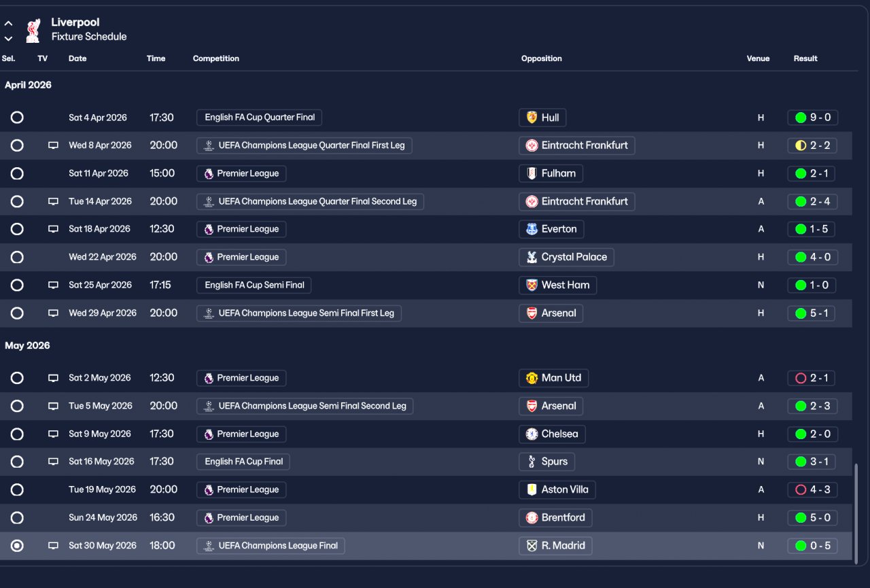Sort by the Venue column header
This screenshot has width=870, height=588.
tap(758, 58)
